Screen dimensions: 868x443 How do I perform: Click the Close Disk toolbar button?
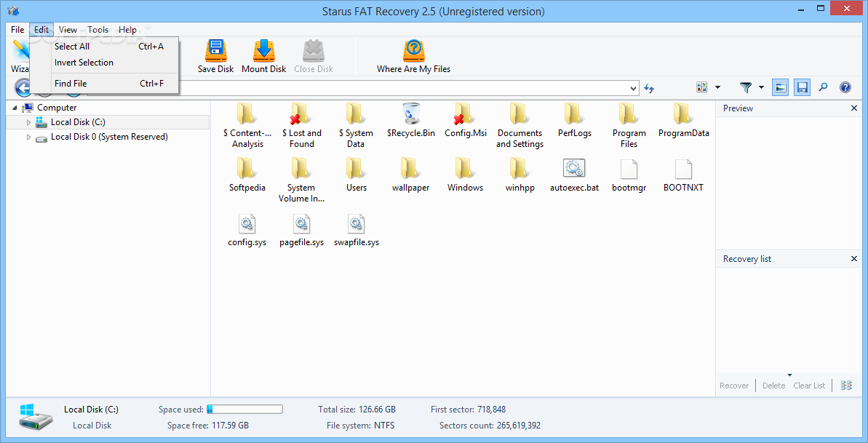click(x=314, y=57)
